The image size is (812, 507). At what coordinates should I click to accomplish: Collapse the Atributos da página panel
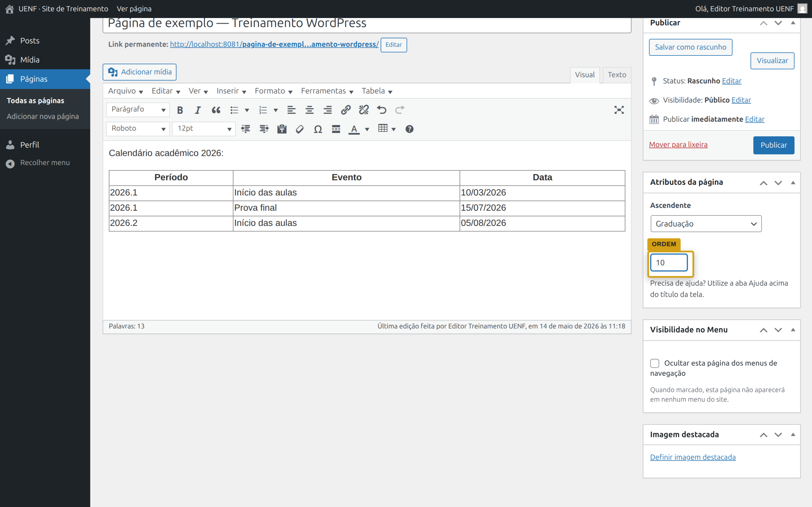coord(793,183)
